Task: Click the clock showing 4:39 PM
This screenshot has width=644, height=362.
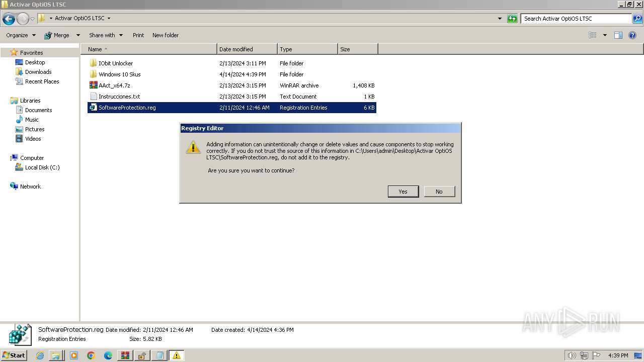Action: (618, 355)
